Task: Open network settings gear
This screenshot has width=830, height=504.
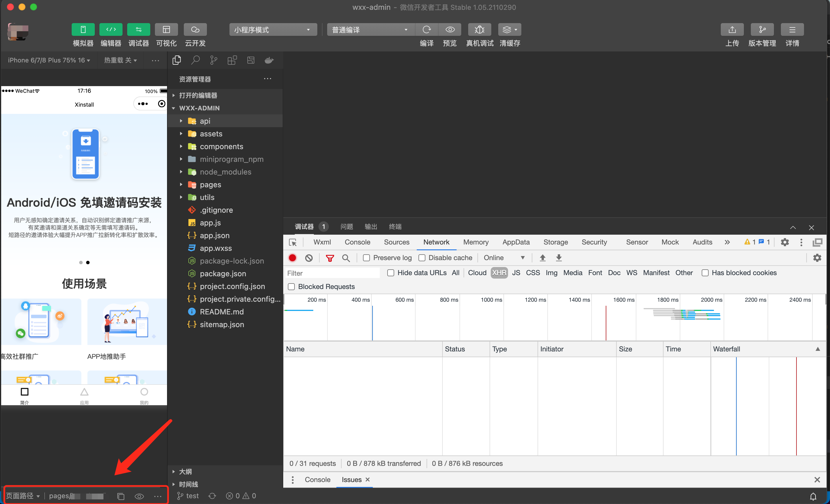Action: click(817, 258)
